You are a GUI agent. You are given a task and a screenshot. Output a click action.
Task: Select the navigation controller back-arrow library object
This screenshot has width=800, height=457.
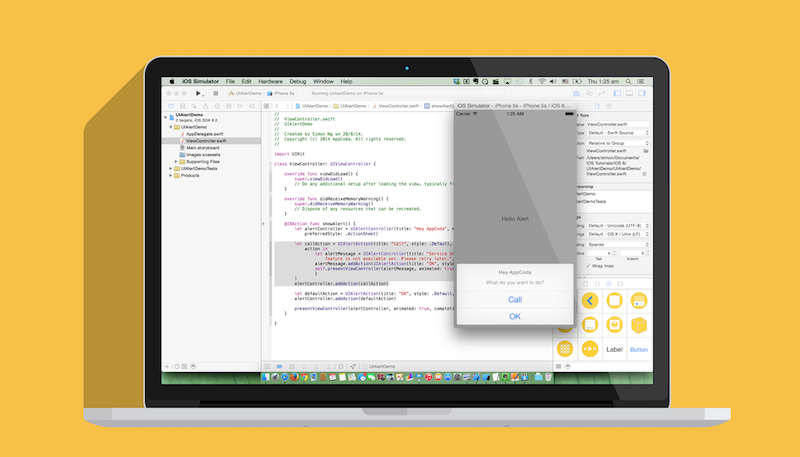[590, 300]
